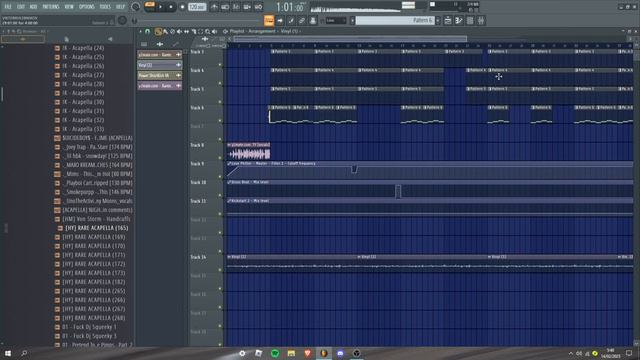Select the playlist Zoom tool
Screen dimensions: 640x360
point(208,31)
